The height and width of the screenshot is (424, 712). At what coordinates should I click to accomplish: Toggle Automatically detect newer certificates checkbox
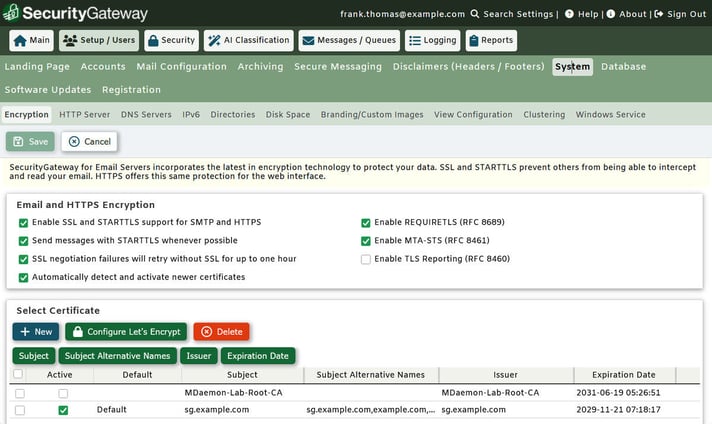(x=23, y=277)
